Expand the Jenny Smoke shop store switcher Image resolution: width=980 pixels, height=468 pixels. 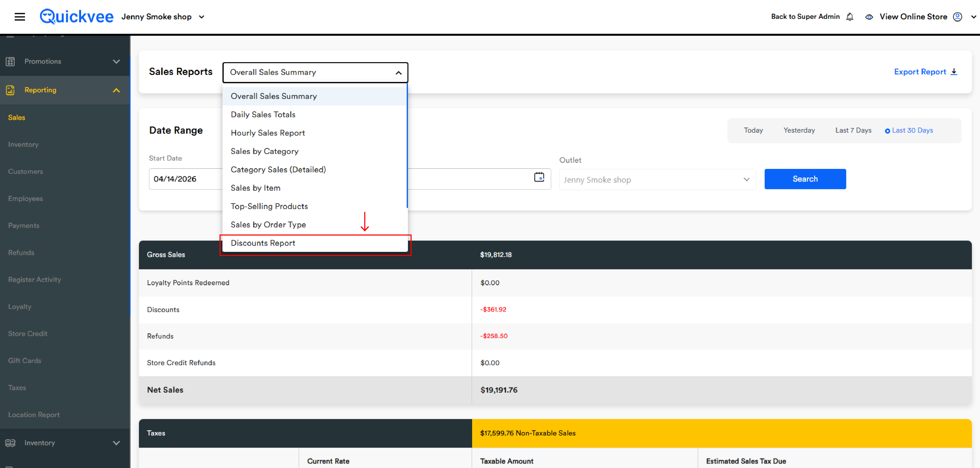(x=202, y=17)
